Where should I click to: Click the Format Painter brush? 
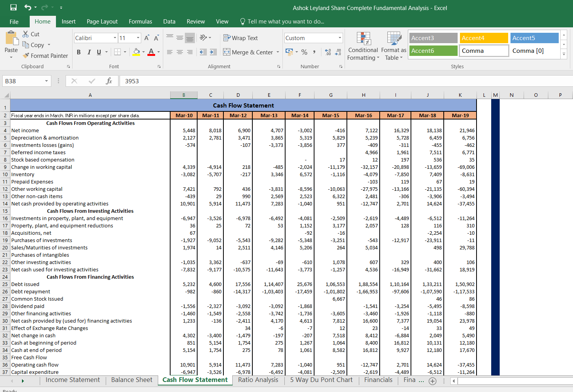(x=26, y=56)
